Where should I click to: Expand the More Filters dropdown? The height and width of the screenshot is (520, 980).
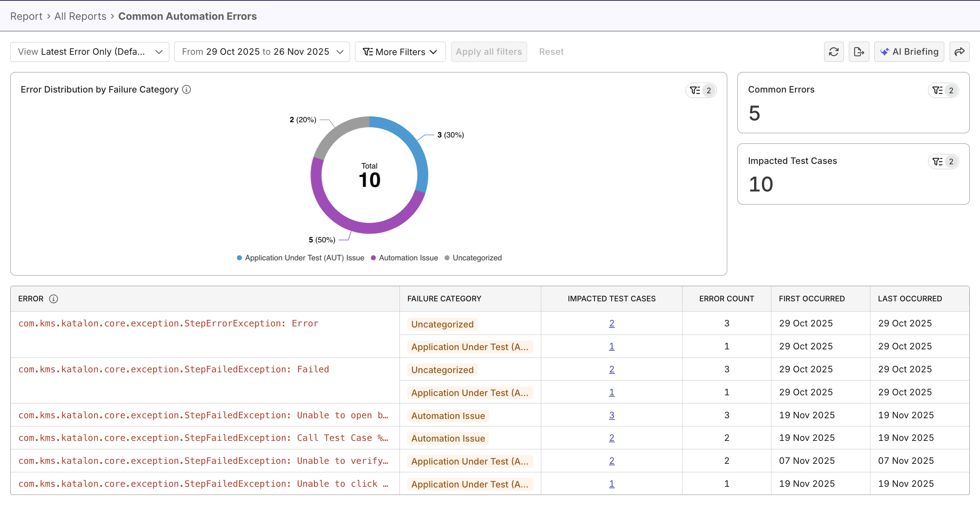point(400,52)
